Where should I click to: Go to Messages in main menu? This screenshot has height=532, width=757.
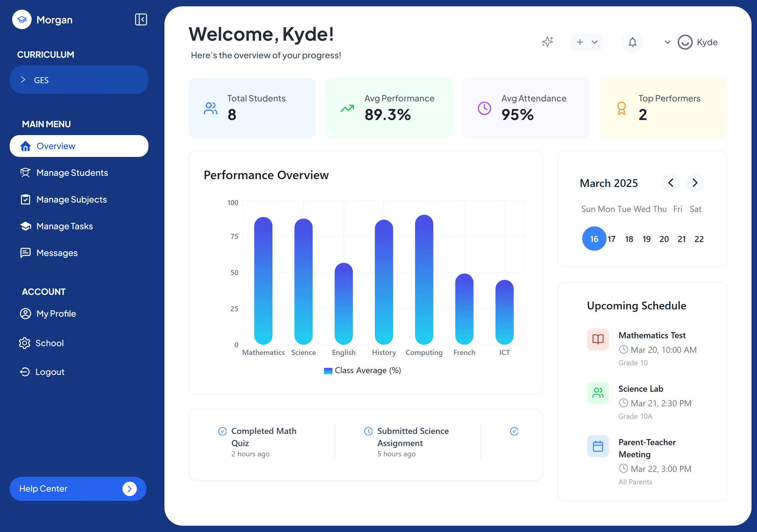57,253
